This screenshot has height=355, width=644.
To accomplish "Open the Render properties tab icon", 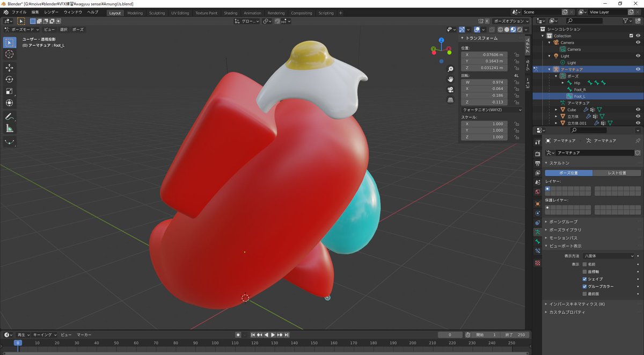I will [538, 154].
